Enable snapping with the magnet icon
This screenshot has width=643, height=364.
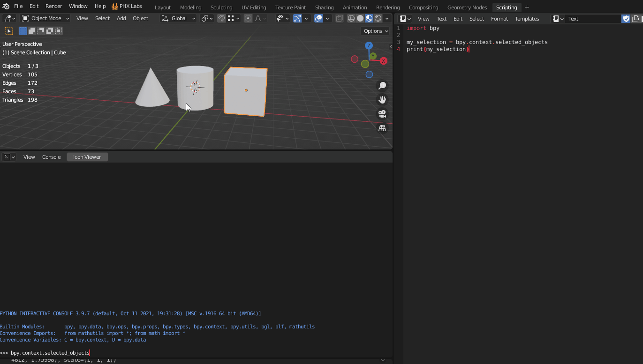tap(220, 18)
